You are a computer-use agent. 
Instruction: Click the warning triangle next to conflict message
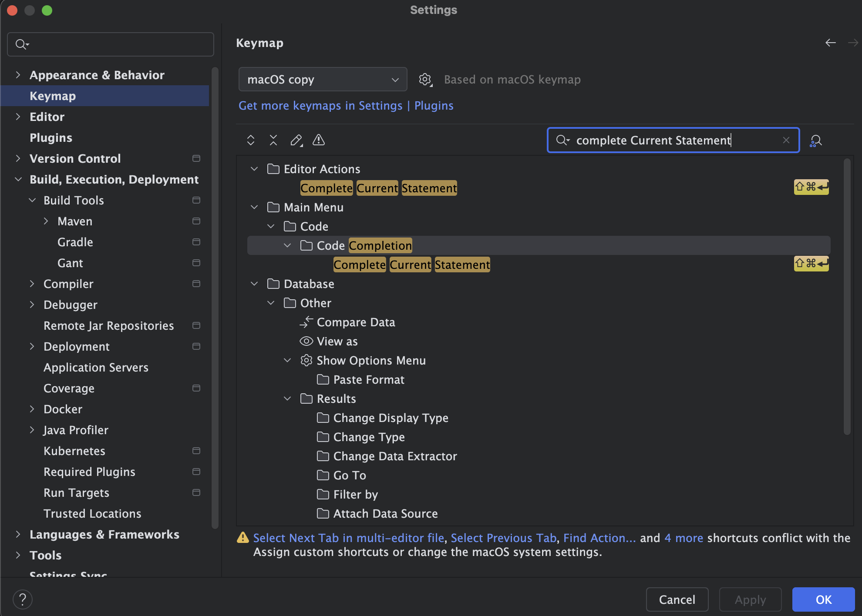coord(243,538)
